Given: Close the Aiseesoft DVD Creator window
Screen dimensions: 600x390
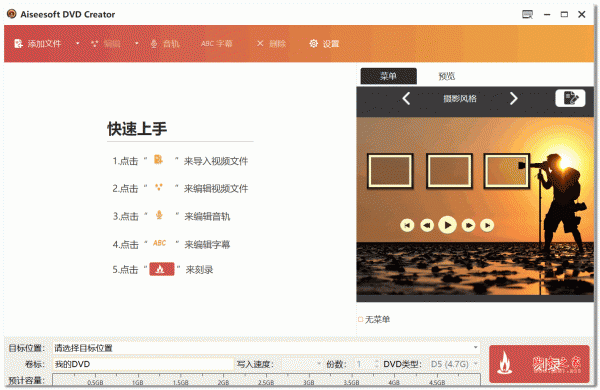Looking at the screenshot, I should 582,15.
